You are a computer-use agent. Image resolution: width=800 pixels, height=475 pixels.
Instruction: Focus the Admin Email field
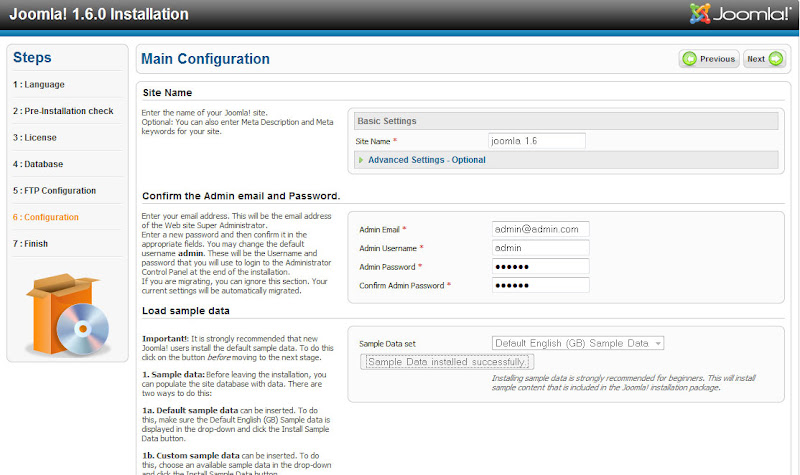[540, 229]
